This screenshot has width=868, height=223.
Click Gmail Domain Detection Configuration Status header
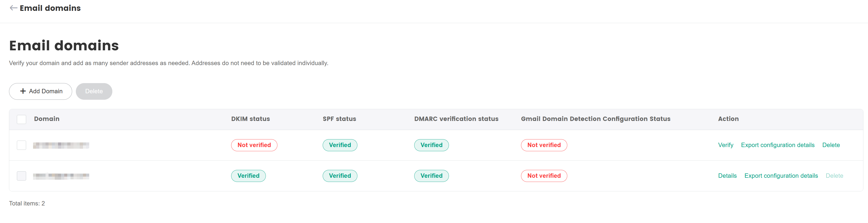point(595,119)
